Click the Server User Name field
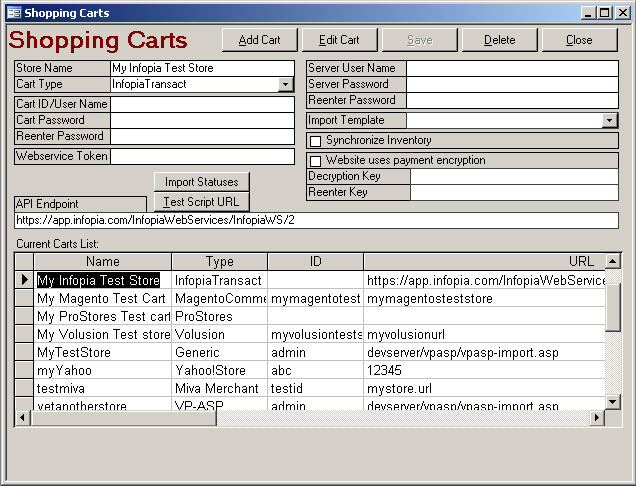 (x=512, y=68)
